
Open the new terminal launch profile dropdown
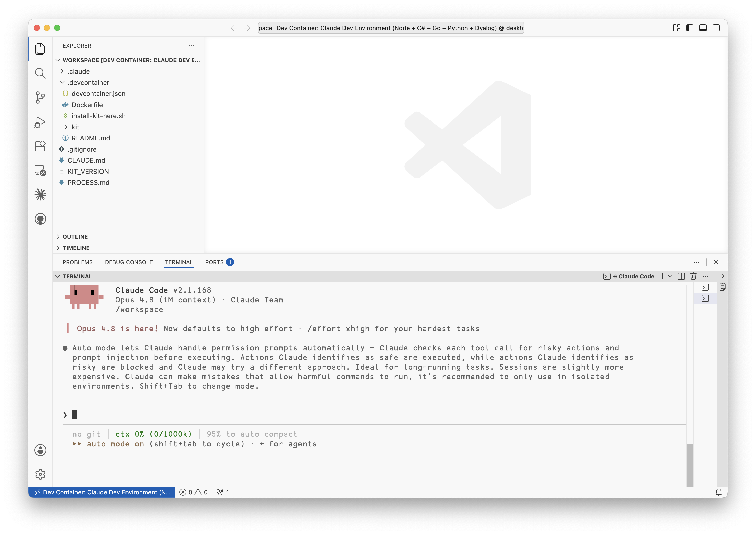pyautogui.click(x=670, y=276)
